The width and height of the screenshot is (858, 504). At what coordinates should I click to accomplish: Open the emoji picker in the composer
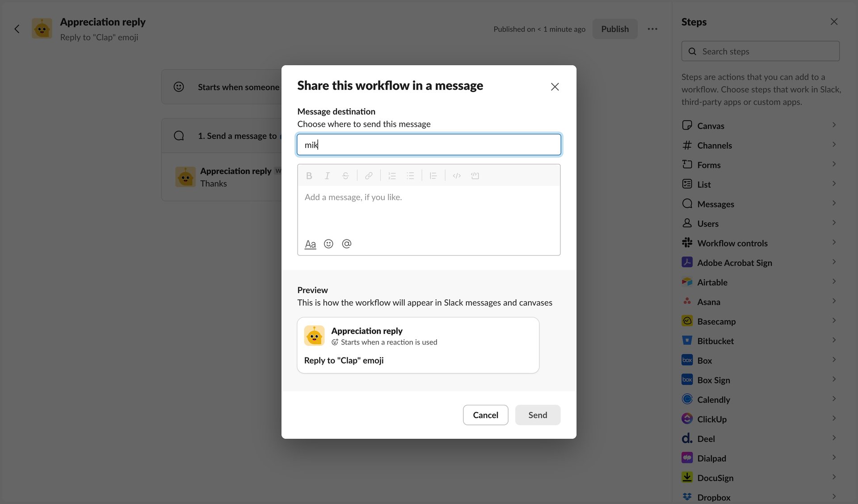pyautogui.click(x=328, y=244)
